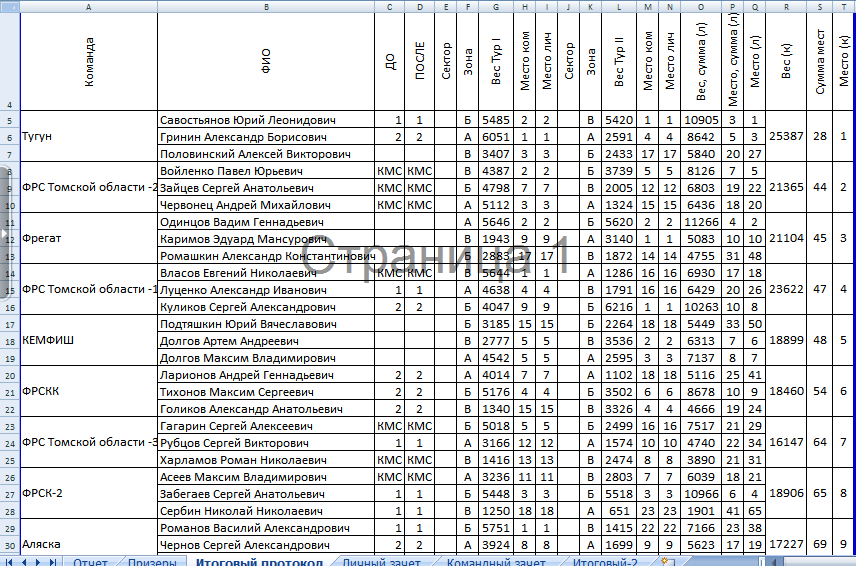Select the team weight cell 25387

786,136
